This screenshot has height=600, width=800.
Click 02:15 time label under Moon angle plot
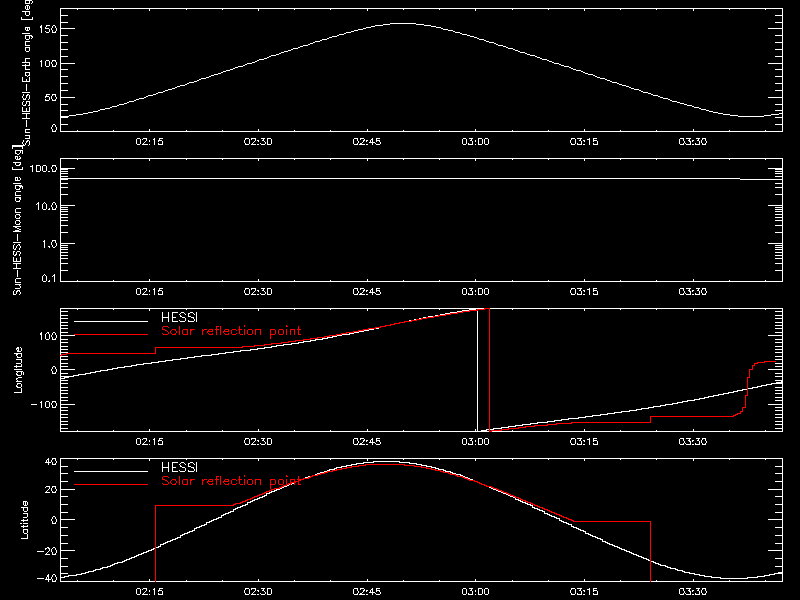(x=149, y=292)
